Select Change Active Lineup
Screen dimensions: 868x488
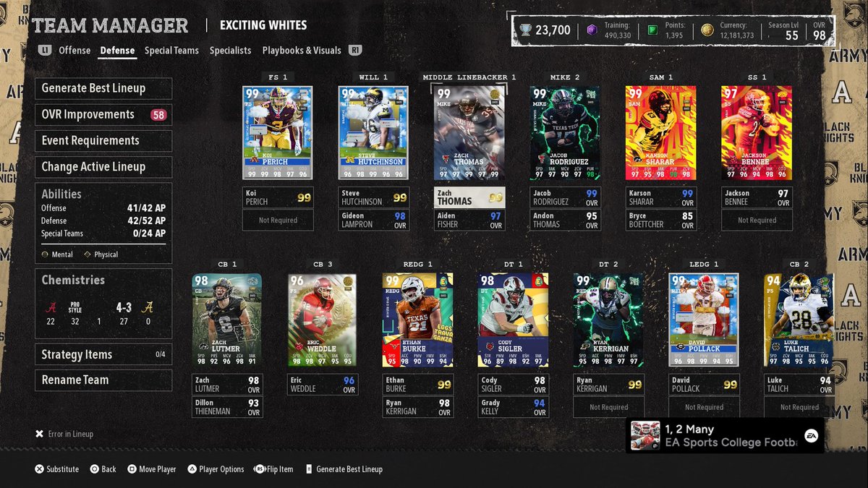click(x=103, y=166)
